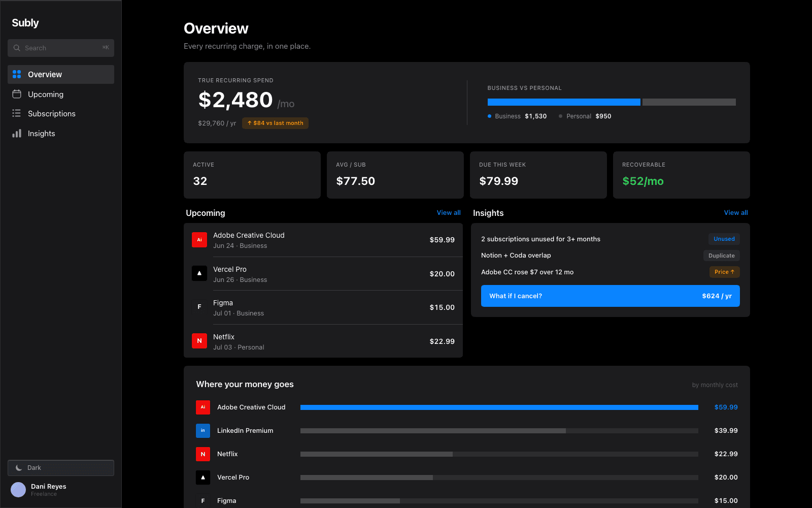This screenshot has width=812, height=508.
Task: Click 'Adobe CC rose $7 over 12 mo'
Action: [527, 272]
